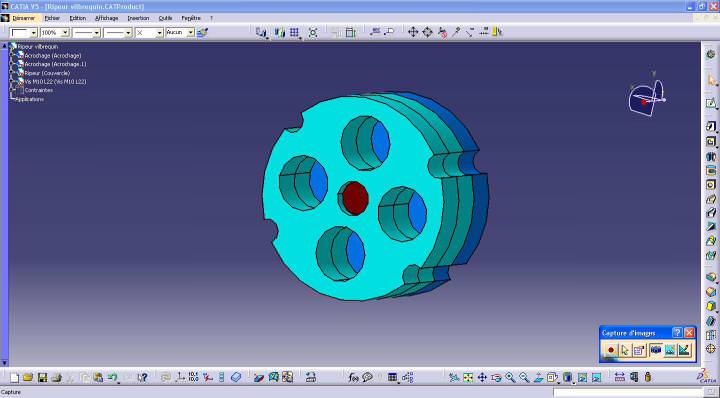Click the Fly mode icon
This screenshot has width=720, height=398.
[454, 377]
